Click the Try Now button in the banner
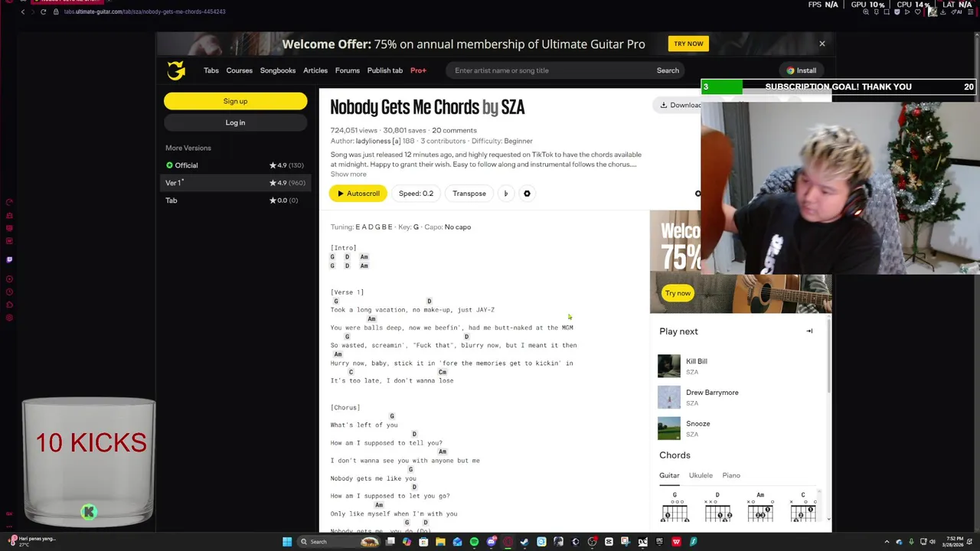980x551 pixels. 688,44
